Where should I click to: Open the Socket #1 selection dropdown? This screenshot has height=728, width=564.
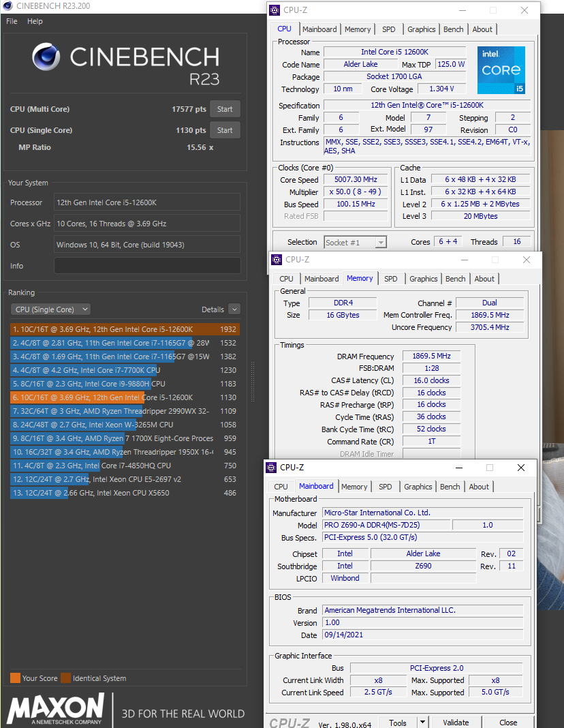(x=355, y=243)
